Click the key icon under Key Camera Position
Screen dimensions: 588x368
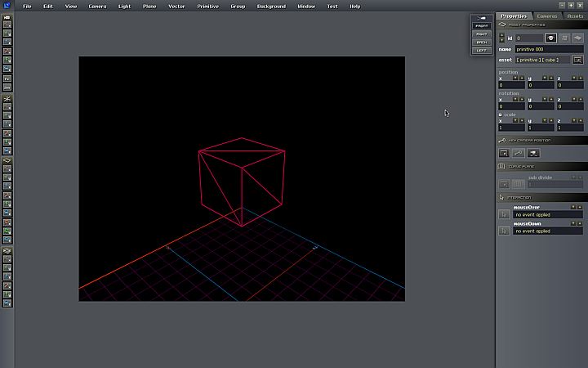tap(518, 153)
